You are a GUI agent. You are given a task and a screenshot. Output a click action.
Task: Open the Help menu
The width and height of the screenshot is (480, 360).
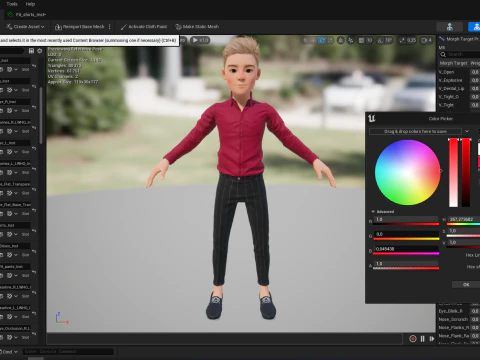click(x=30, y=4)
